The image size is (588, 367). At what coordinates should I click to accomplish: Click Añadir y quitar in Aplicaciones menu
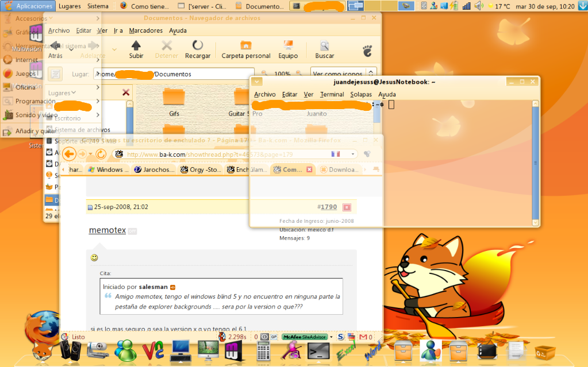51,131
